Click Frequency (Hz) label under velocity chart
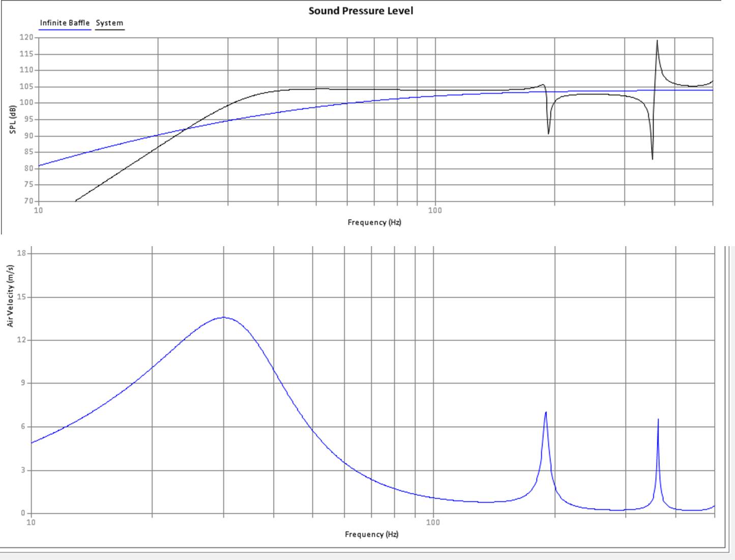This screenshot has height=560, width=735. [372, 534]
